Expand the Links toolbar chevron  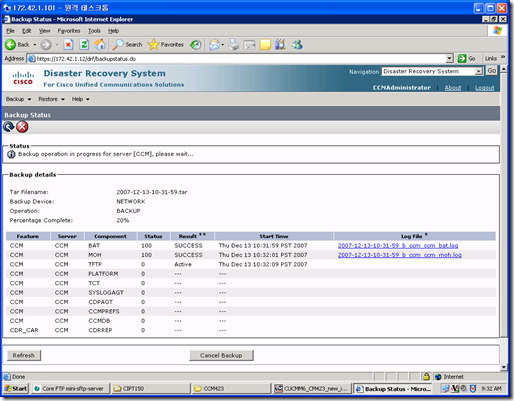click(503, 57)
